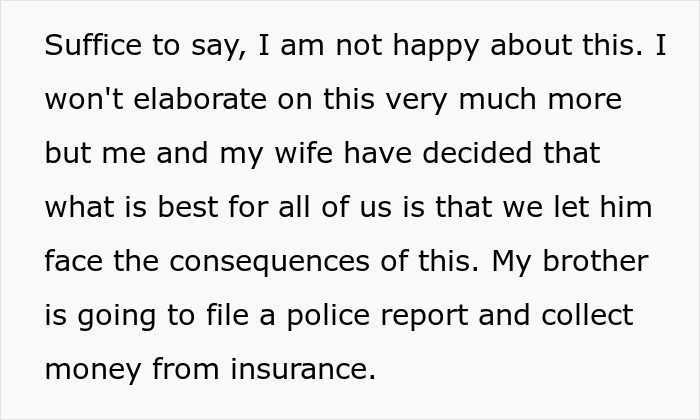The height and width of the screenshot is (420, 700).
Task: Click on the word "money"
Action: [x=92, y=371]
